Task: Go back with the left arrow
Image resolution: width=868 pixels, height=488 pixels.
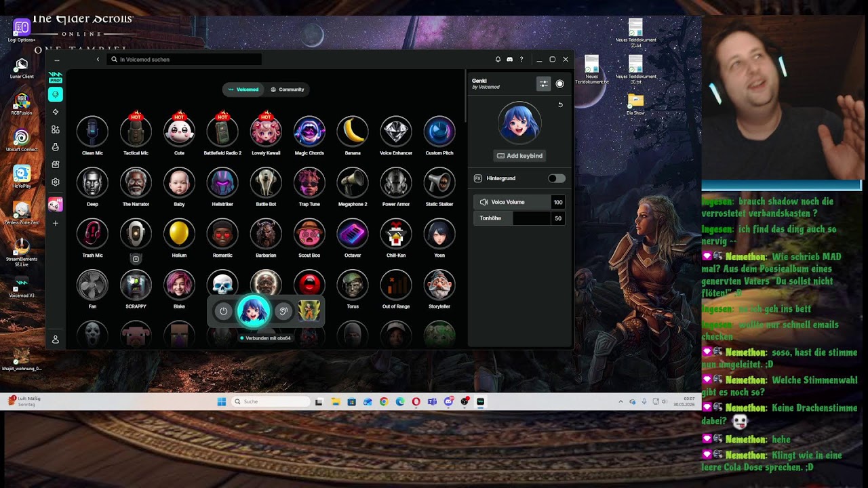Action: click(98, 60)
